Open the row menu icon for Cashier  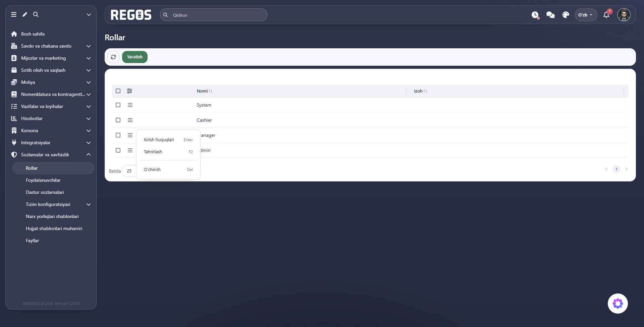[130, 120]
